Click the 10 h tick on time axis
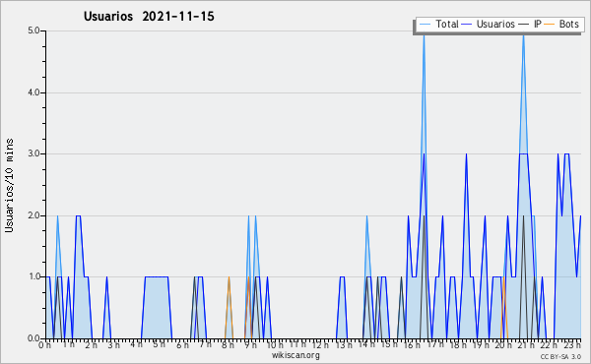The width and height of the screenshot is (591, 364). [x=275, y=344]
